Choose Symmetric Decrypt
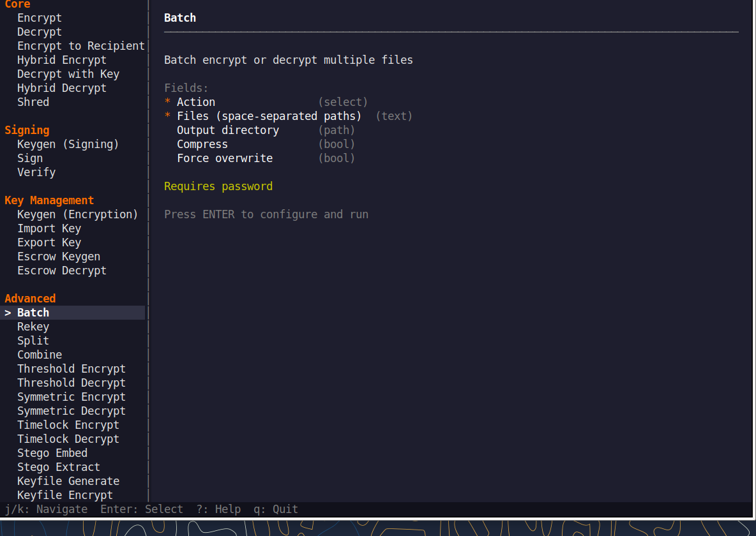The image size is (756, 536). tap(72, 410)
